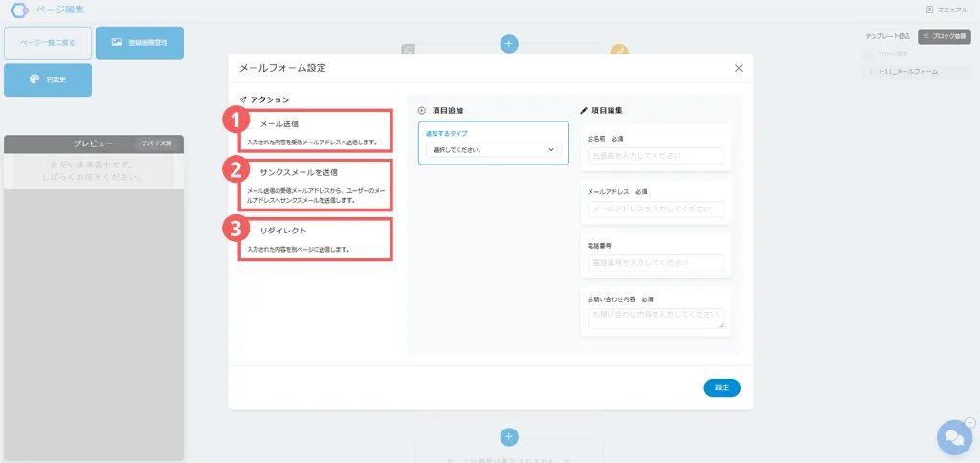Click the yellow pencil edit icon

tap(619, 51)
